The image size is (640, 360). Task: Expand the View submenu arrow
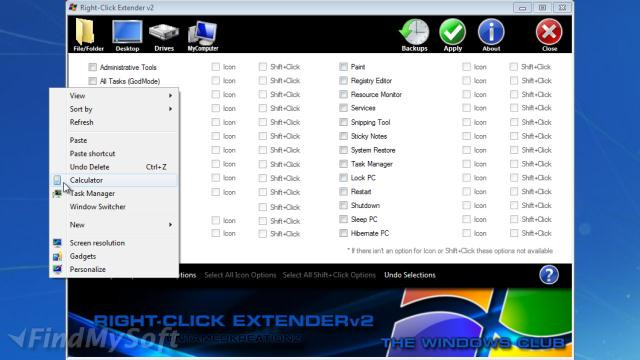(x=170, y=96)
